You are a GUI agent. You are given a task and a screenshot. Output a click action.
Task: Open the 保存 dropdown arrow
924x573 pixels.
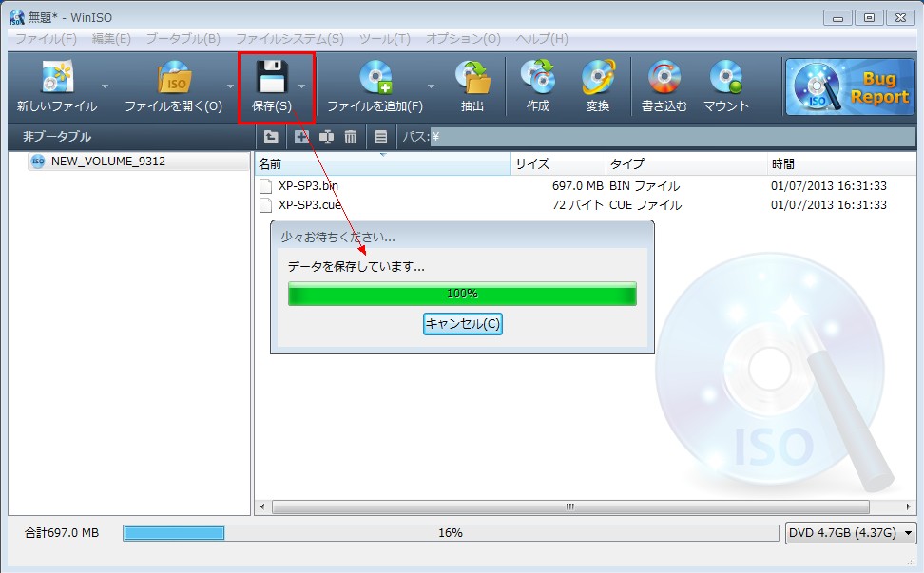point(301,86)
